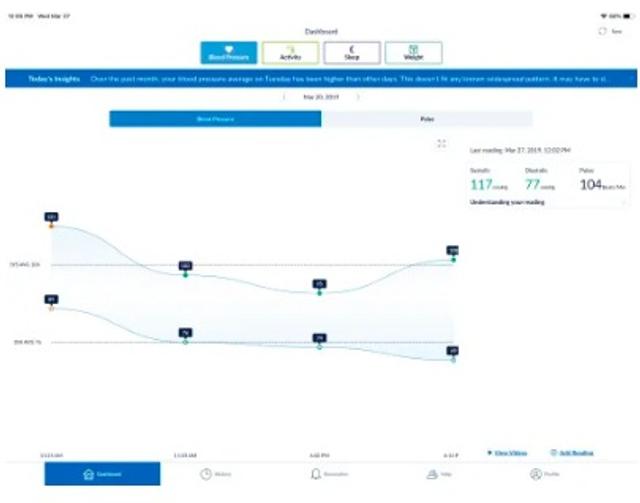Viewport: 640px width, 503px height.
Task: Select the last systolic data point on chart
Action: coord(453,259)
